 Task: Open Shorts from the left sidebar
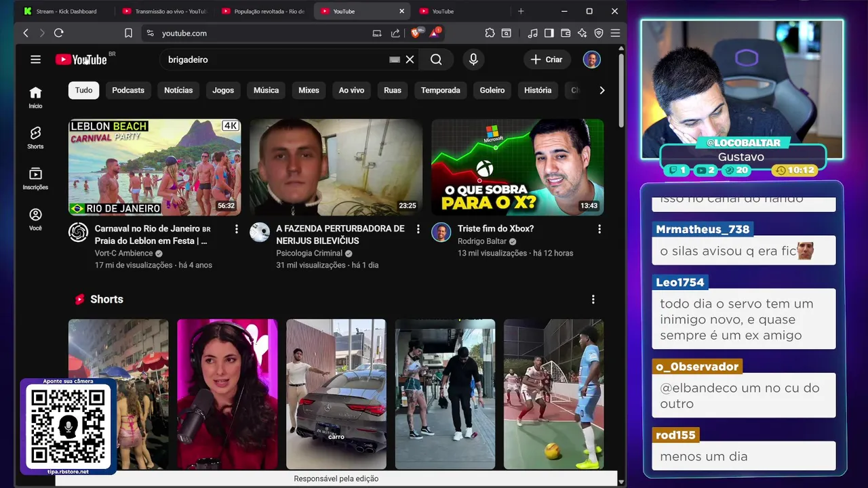click(x=35, y=138)
